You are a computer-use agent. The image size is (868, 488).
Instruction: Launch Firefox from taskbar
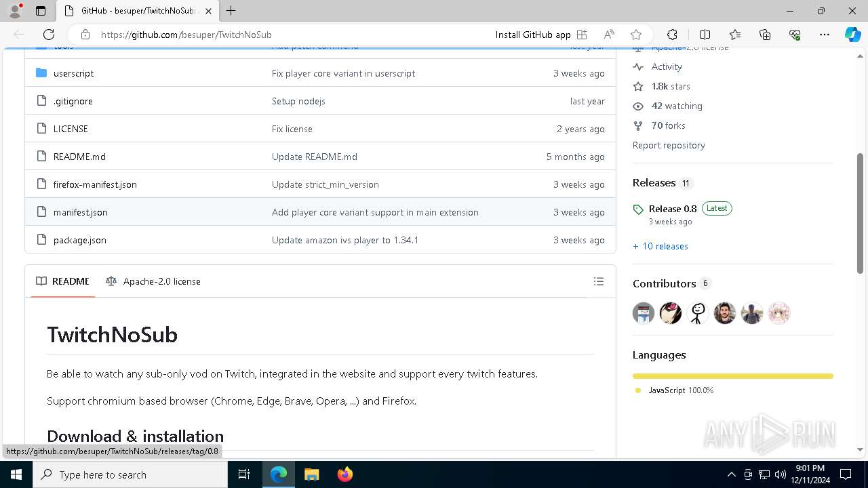[345, 474]
